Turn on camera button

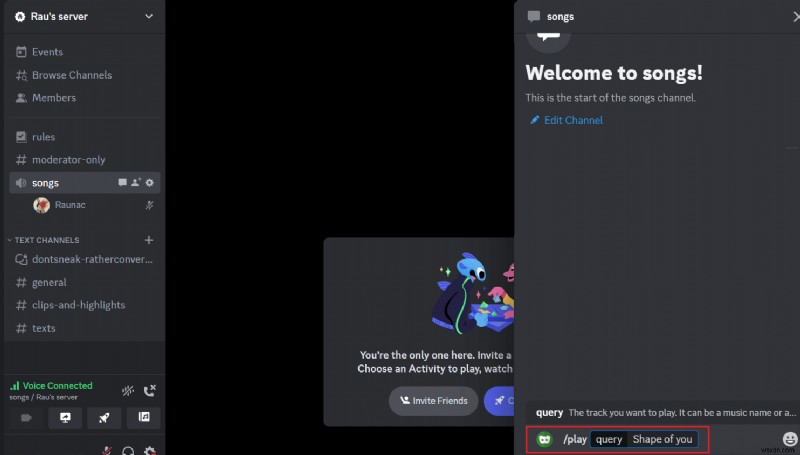coord(26,418)
